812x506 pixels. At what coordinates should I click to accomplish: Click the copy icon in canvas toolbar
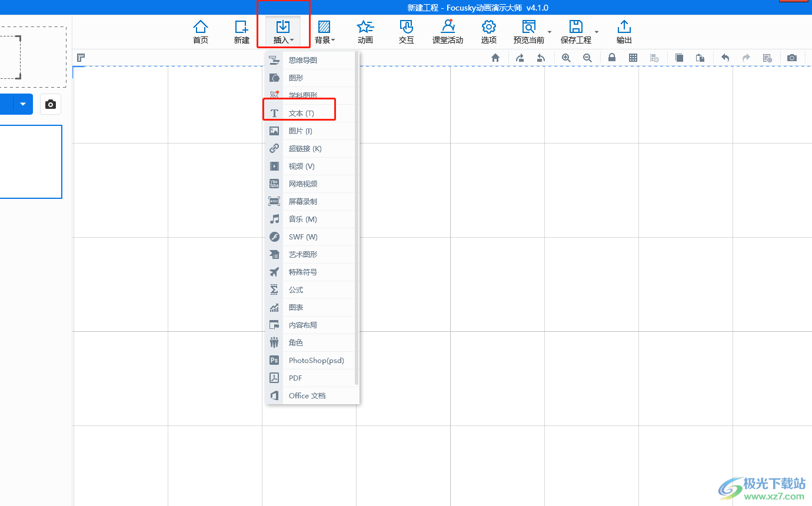pyautogui.click(x=679, y=58)
